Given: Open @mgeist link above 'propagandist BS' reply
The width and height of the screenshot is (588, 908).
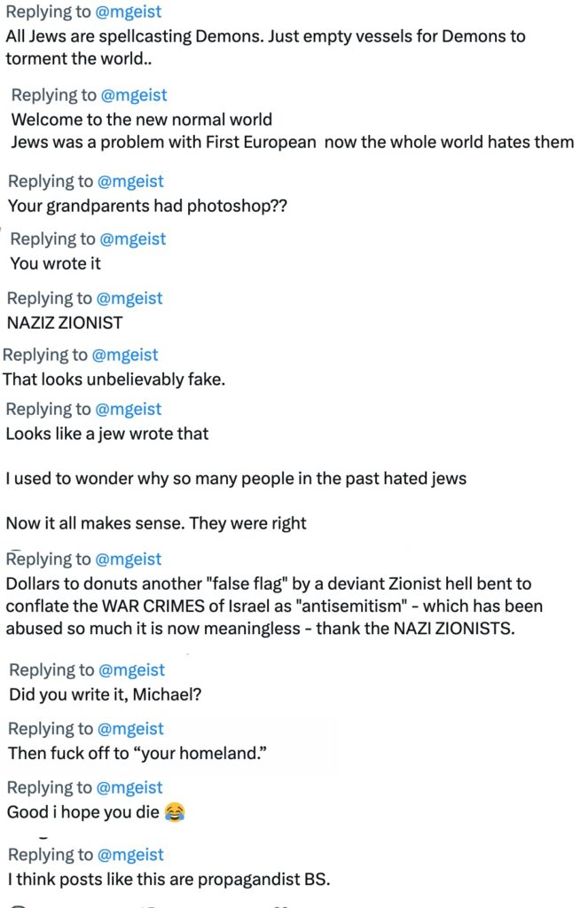Looking at the screenshot, I should click(130, 855).
